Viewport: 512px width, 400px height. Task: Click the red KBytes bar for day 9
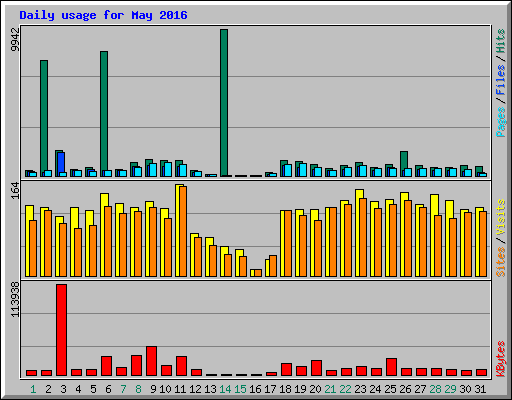pyautogui.click(x=151, y=361)
